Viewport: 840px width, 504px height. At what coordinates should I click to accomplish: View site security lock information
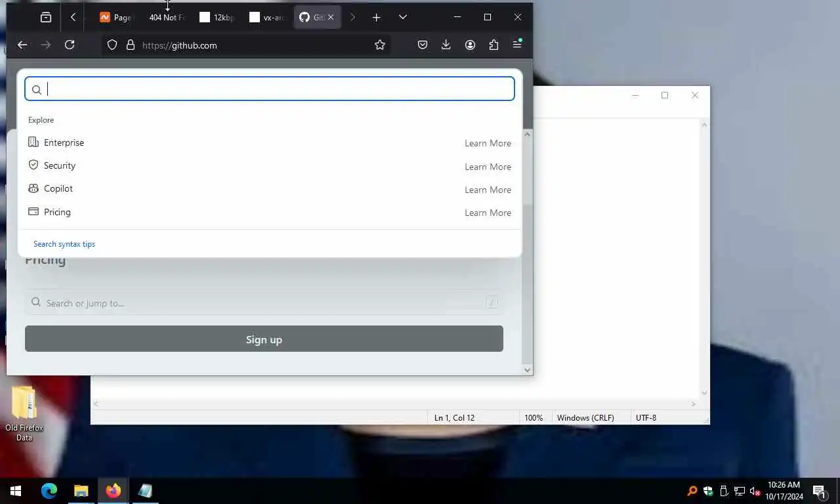(131, 45)
